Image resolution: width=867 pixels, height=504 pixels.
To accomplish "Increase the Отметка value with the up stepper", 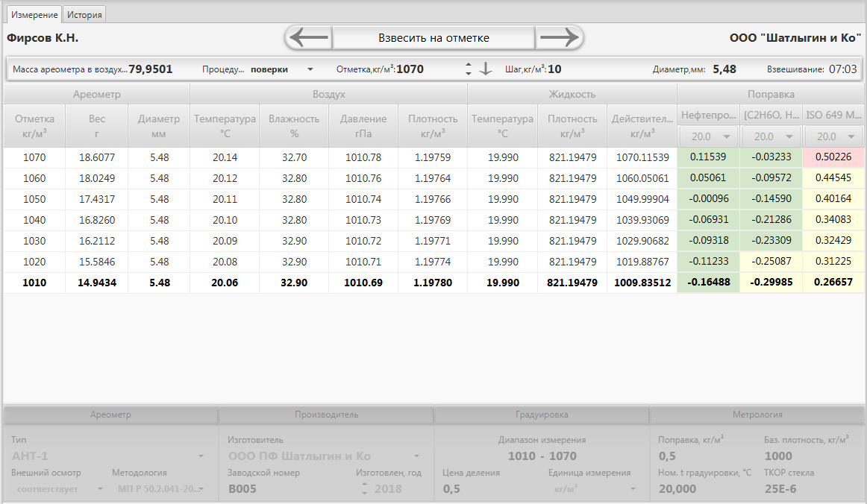I will click(x=469, y=65).
